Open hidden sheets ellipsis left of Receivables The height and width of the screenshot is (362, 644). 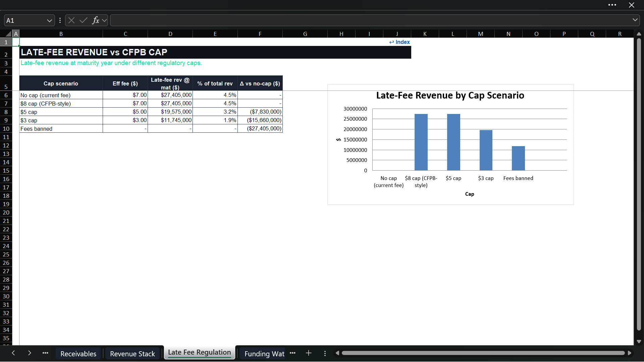[45, 353]
